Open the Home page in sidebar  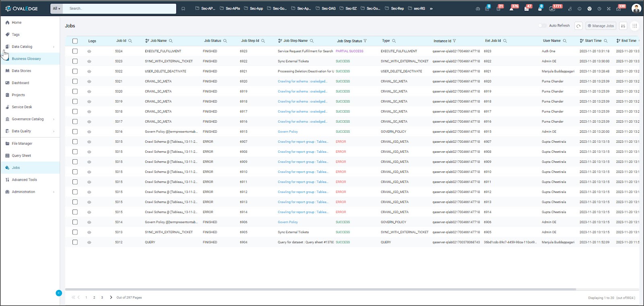click(x=17, y=23)
